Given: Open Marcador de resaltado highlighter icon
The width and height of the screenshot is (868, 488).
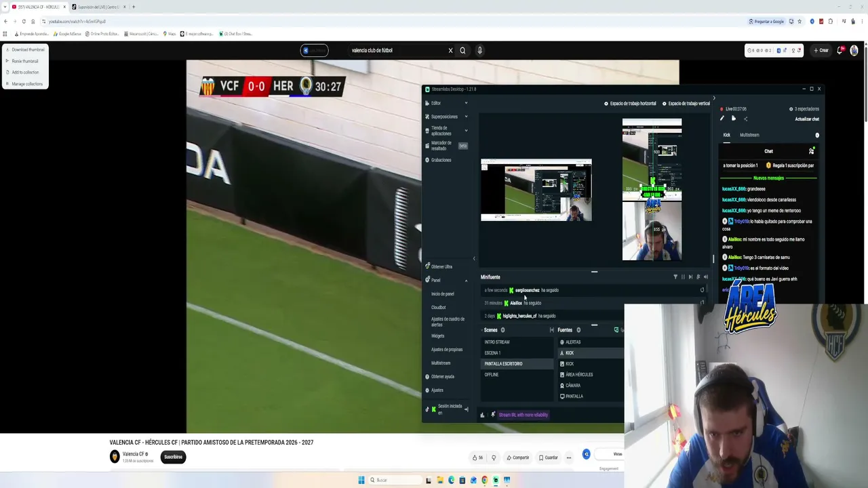Looking at the screenshot, I should coord(427,146).
